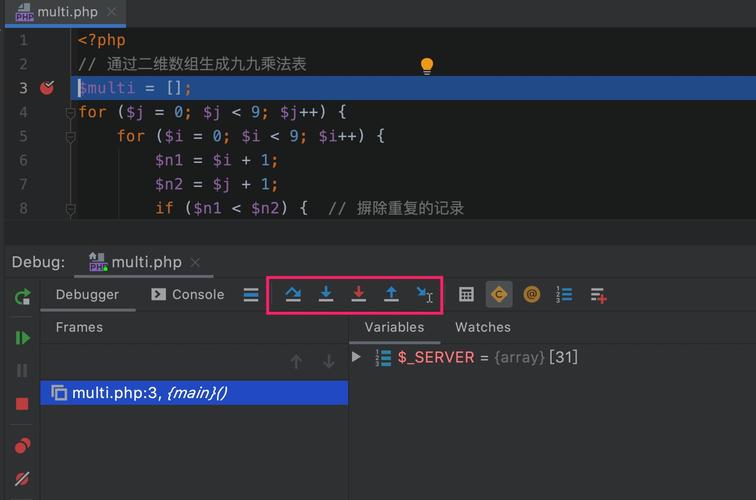The width and height of the screenshot is (756, 500).
Task: Click the add-to-watches list-plus icon
Action: click(598, 295)
